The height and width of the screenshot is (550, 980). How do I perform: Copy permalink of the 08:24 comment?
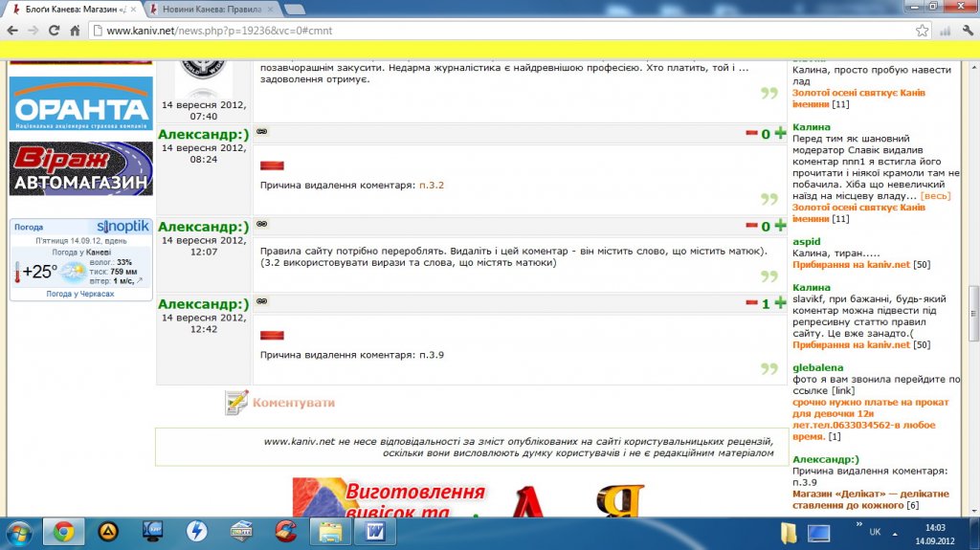[x=262, y=131]
